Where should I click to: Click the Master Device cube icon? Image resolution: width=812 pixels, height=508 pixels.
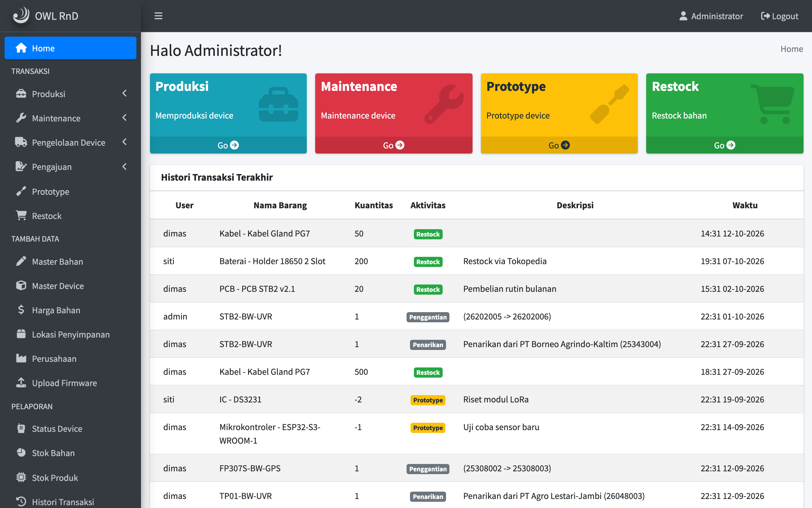click(x=21, y=285)
